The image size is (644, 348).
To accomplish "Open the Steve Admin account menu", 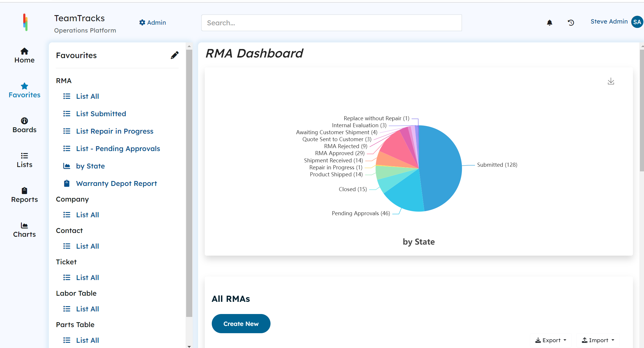I will [x=609, y=21].
